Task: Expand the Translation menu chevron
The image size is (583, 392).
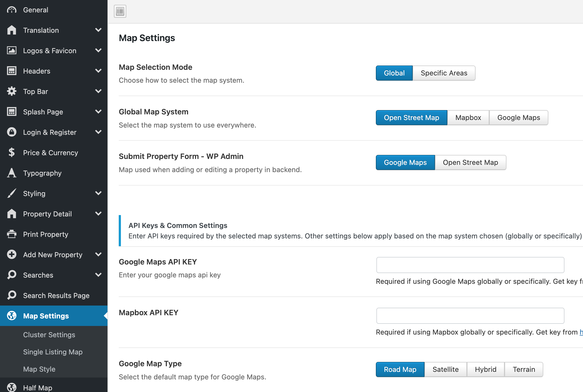Action: point(98,30)
